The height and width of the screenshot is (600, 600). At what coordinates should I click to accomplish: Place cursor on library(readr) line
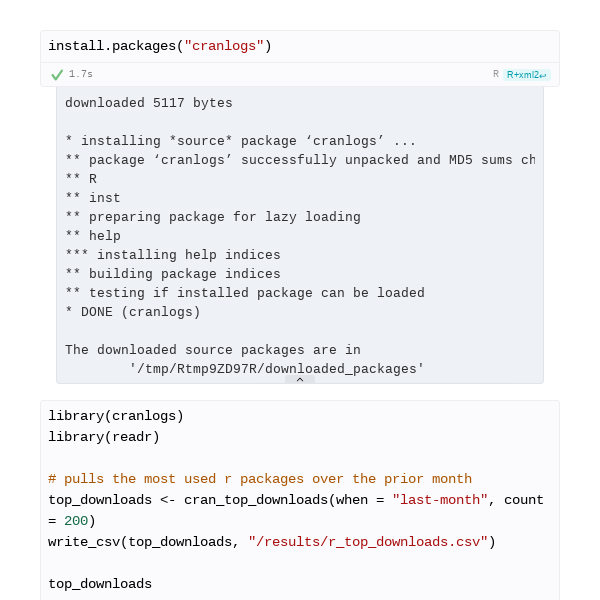(104, 437)
